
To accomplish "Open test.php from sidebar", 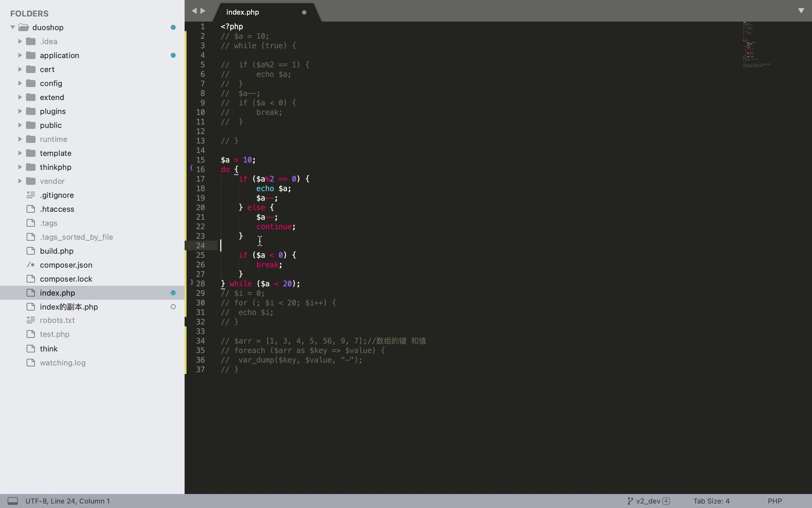I will [55, 334].
